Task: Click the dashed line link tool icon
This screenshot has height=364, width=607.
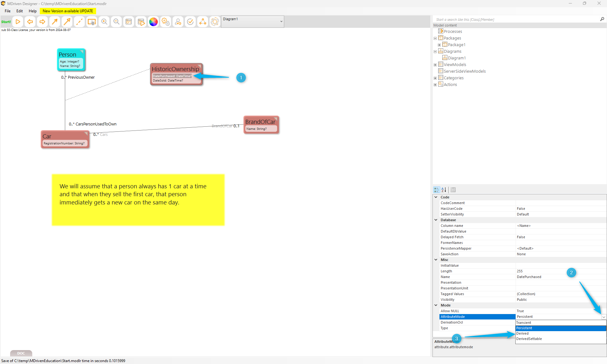Action: (x=79, y=22)
